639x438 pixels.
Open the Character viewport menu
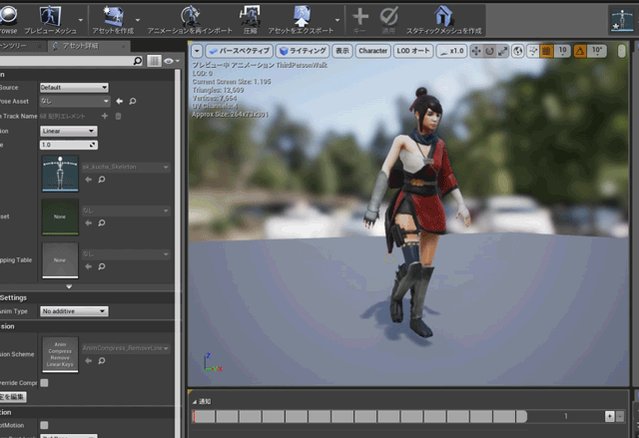(373, 51)
